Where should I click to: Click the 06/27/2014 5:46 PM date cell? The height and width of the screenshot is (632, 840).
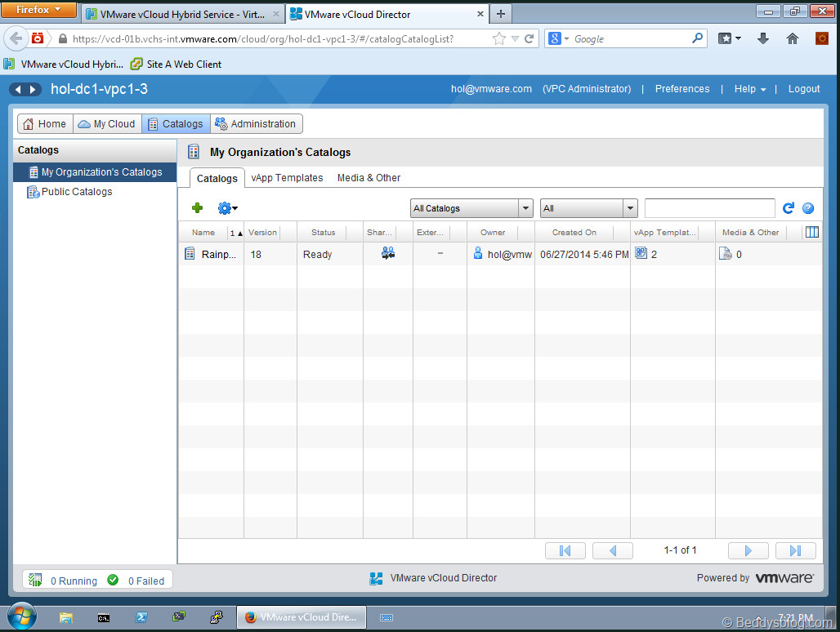[584, 254]
